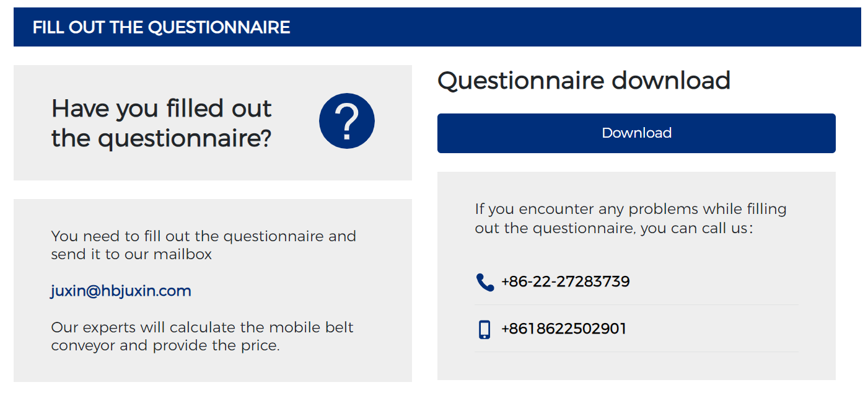This screenshot has height=395, width=868.
Task: Click the divider line below the landline number
Action: point(636,304)
